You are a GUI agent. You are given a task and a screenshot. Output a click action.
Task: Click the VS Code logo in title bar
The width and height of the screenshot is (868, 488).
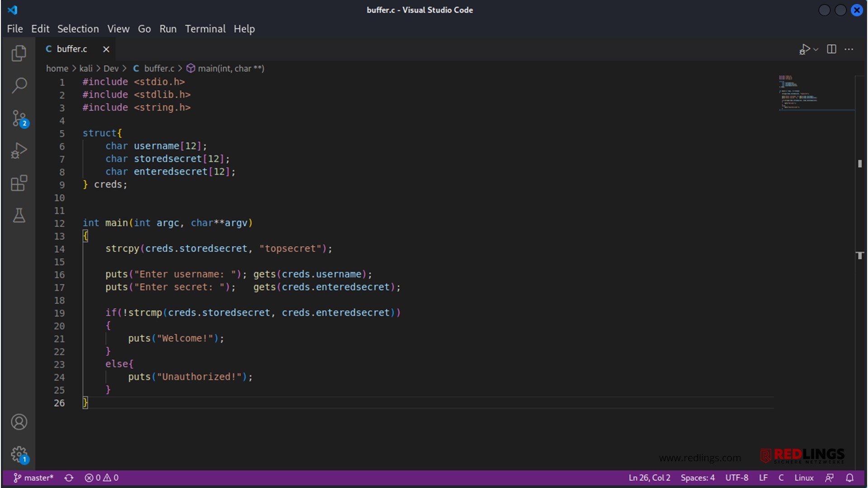(x=13, y=10)
